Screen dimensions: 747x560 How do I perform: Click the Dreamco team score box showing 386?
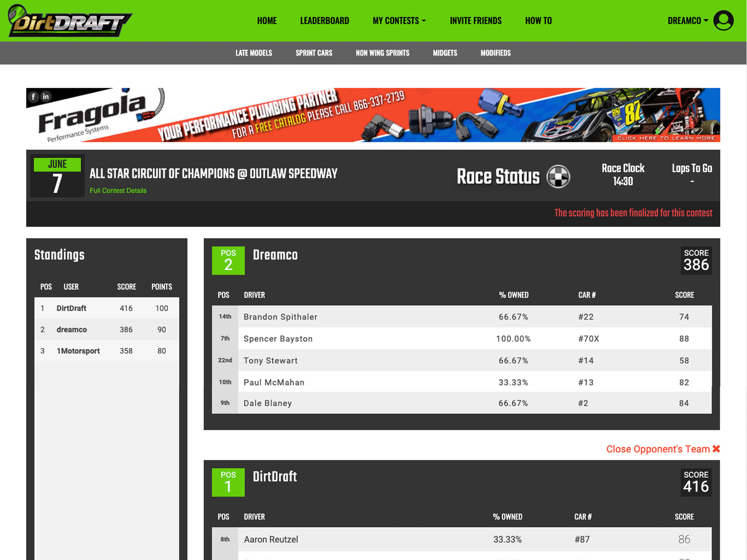[696, 260]
